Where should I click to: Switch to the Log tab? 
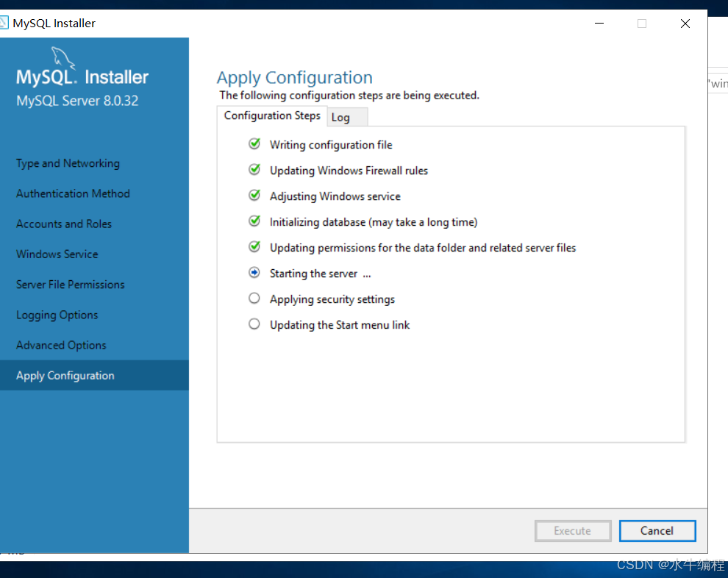[x=347, y=118]
